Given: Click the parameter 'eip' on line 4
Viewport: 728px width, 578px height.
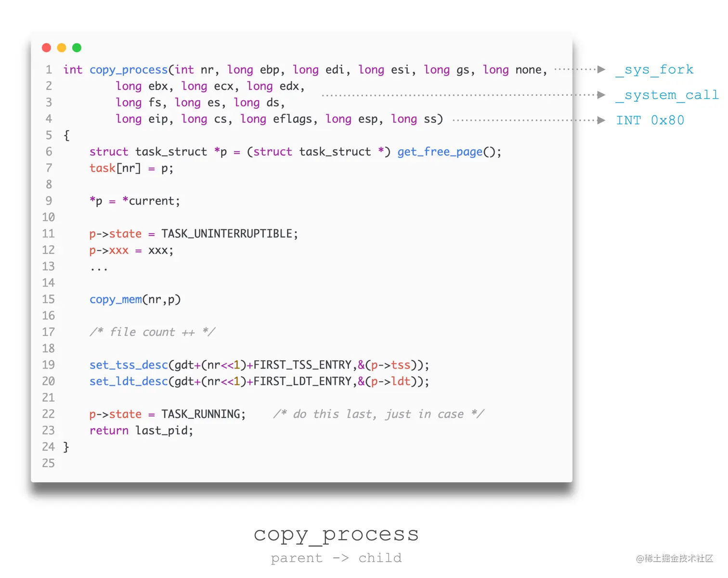Looking at the screenshot, I should 158,119.
